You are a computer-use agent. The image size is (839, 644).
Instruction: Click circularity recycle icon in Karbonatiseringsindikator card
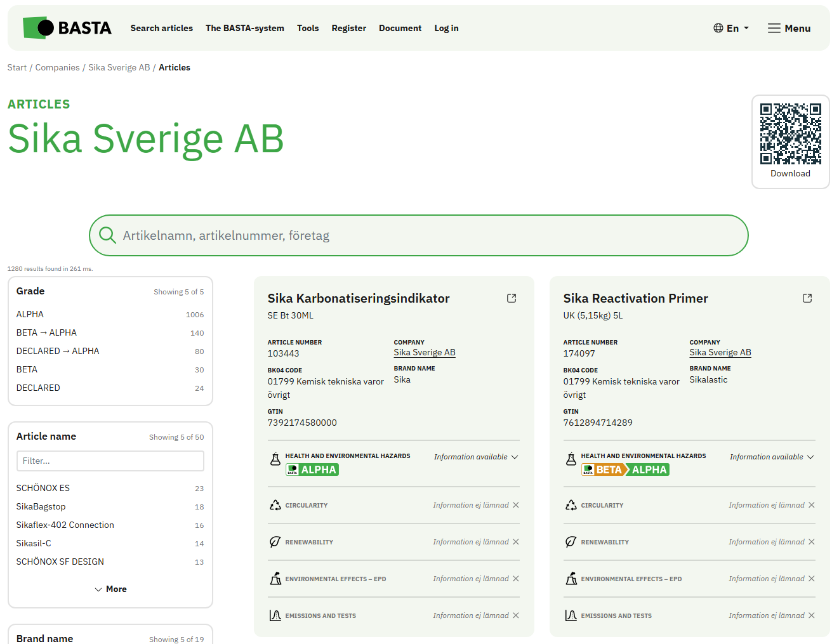(x=275, y=505)
